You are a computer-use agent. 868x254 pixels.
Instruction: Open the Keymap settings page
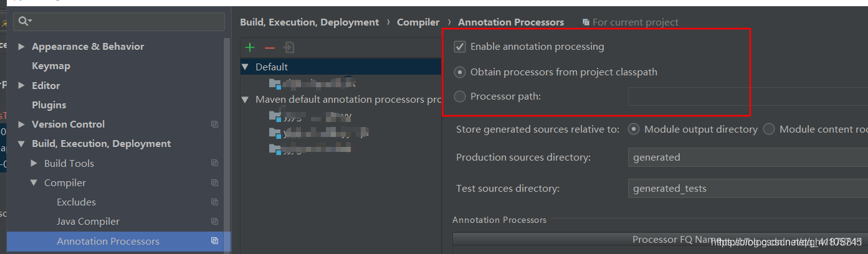[51, 66]
